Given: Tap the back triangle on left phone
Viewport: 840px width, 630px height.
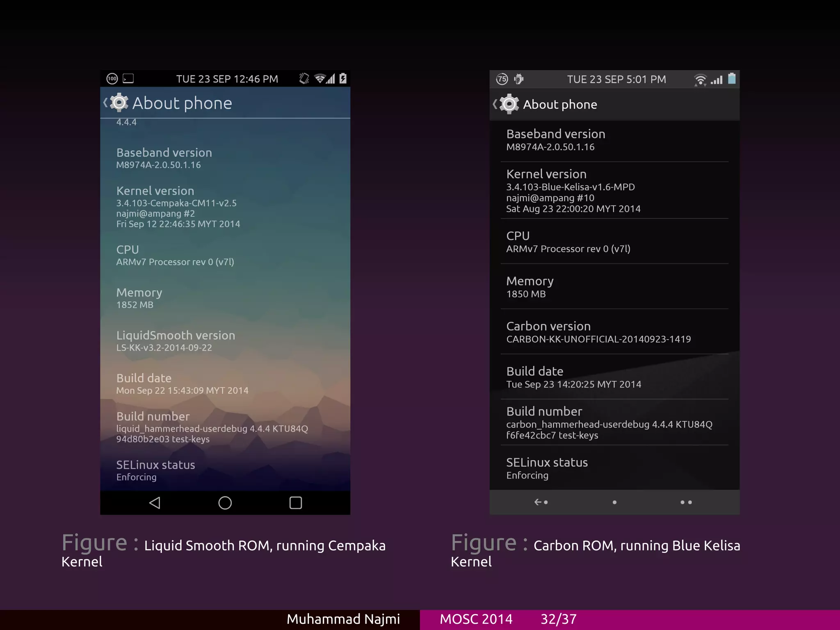Looking at the screenshot, I should [155, 503].
